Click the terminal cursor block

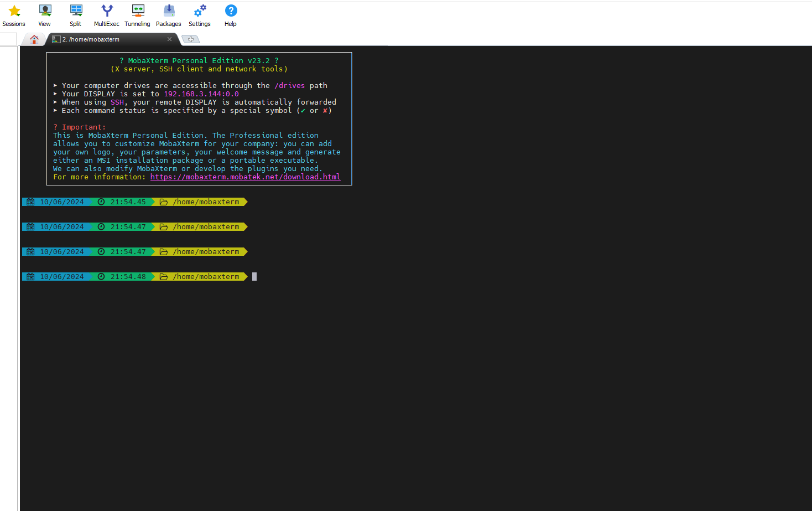point(254,277)
